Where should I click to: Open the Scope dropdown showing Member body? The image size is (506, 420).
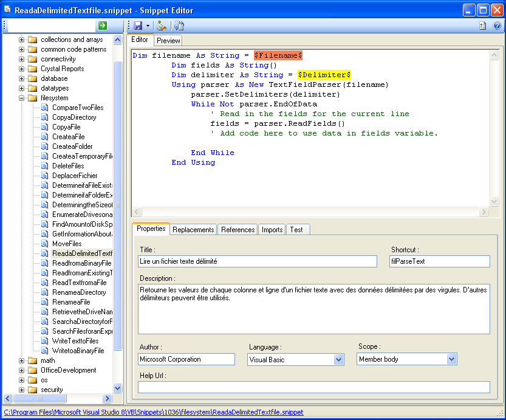pos(451,359)
